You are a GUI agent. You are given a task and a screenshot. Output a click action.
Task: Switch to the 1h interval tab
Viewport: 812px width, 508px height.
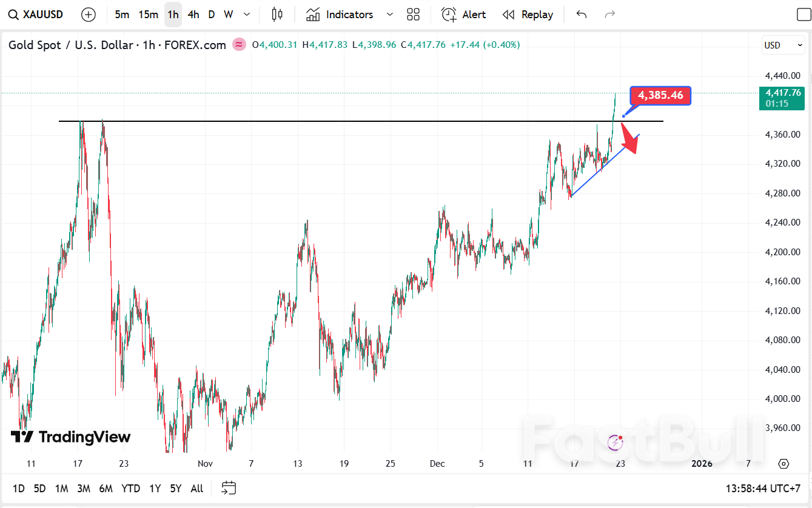pos(172,14)
